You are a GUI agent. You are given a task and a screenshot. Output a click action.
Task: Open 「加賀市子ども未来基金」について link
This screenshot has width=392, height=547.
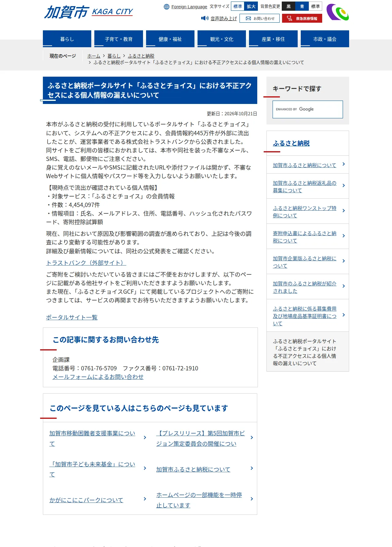tap(92, 469)
